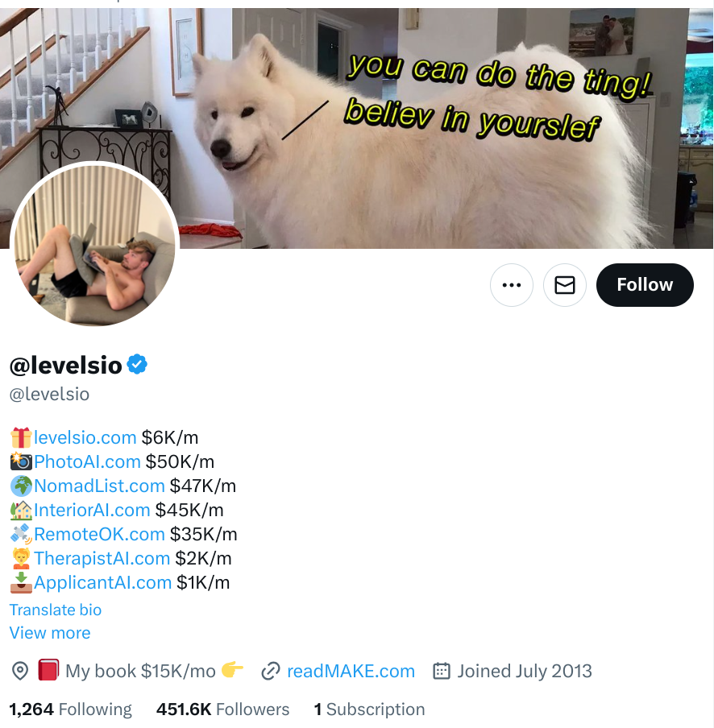The width and height of the screenshot is (714, 728).
Task: Click Translate bio
Action: (x=56, y=610)
